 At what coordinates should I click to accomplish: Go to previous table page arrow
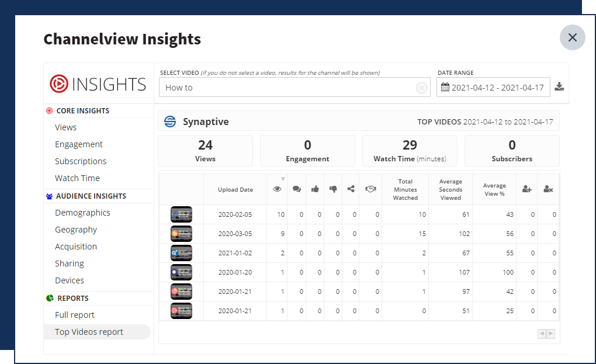pyautogui.click(x=542, y=334)
